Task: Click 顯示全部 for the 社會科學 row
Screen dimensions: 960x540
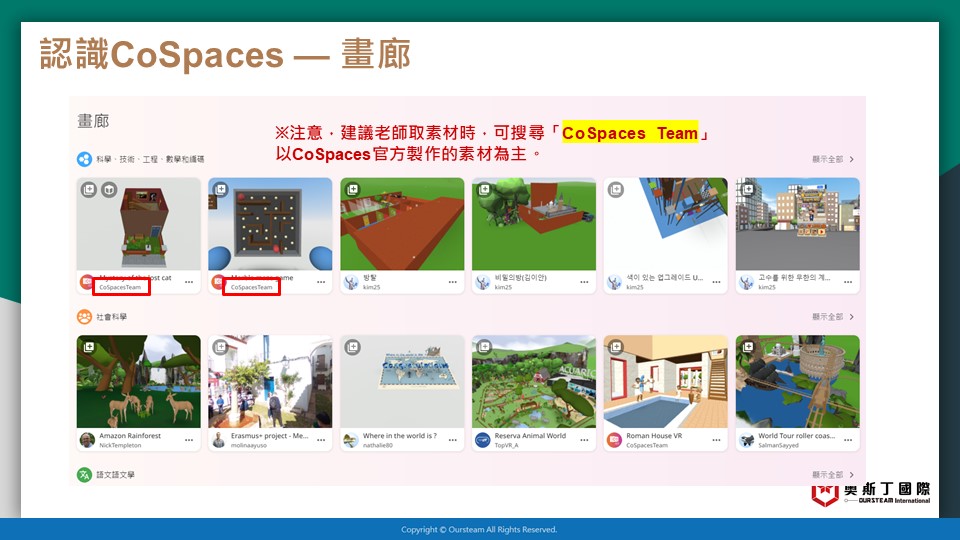Action: (x=833, y=317)
